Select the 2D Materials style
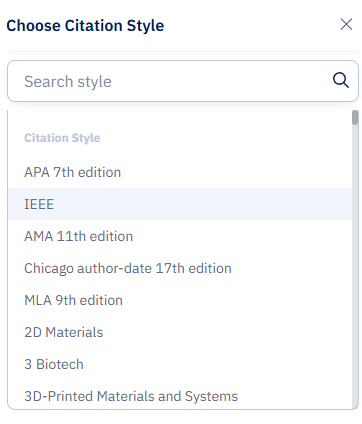The image size is (362, 424). 180,332
